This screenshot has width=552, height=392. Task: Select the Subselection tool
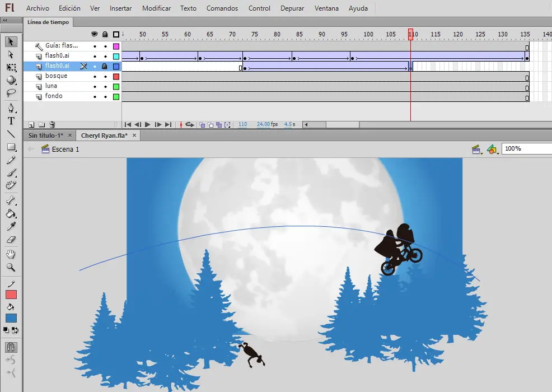coord(11,54)
